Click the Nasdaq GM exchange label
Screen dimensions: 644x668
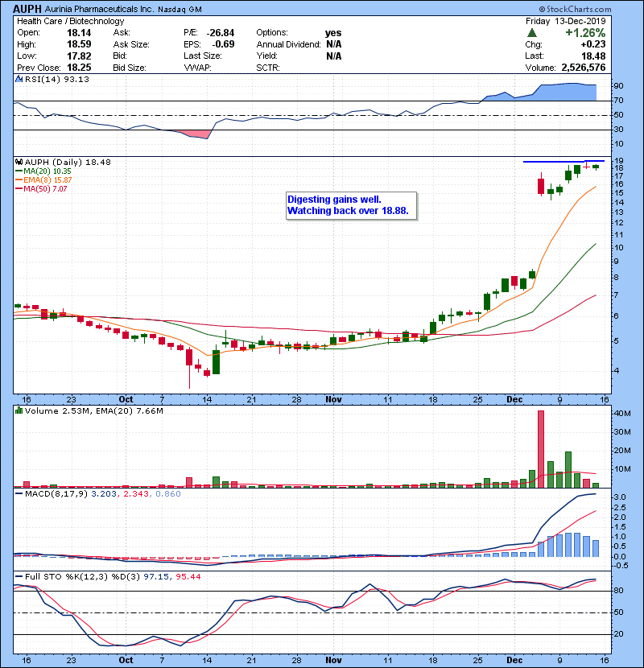coord(180,10)
